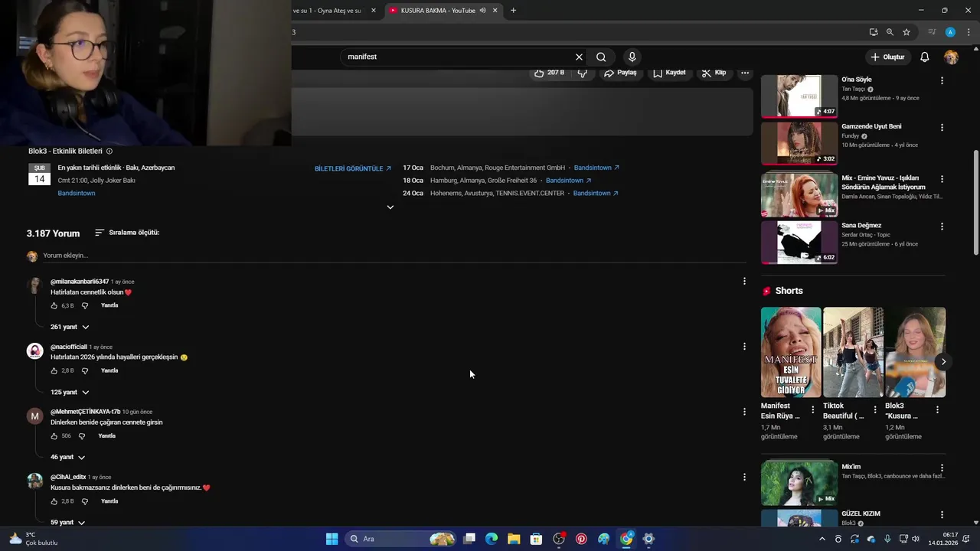
Task: Open the Chrome three-dot menu
Action: coord(967,32)
